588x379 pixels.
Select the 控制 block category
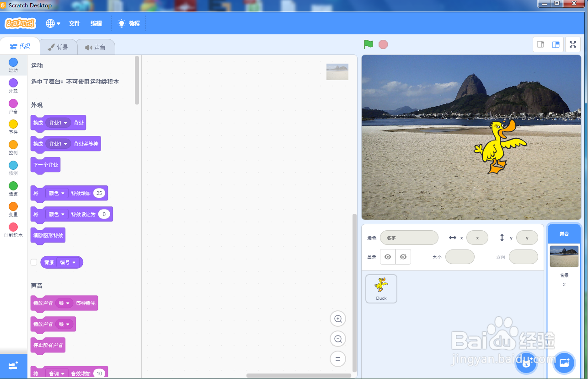coord(13,148)
